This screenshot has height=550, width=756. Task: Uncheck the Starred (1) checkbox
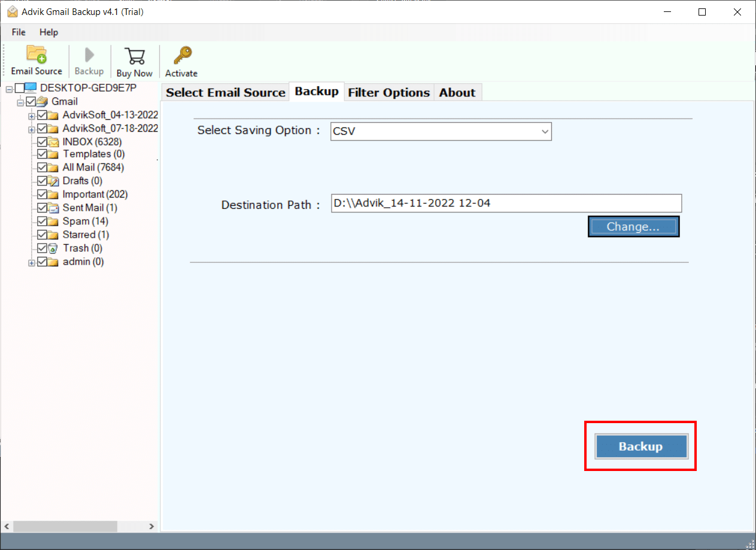(x=42, y=235)
